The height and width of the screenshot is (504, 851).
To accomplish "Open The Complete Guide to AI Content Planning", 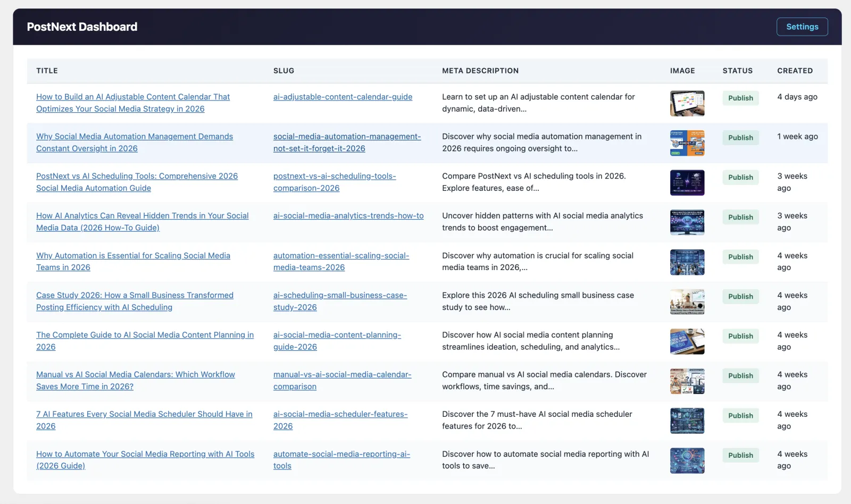I will [145, 341].
